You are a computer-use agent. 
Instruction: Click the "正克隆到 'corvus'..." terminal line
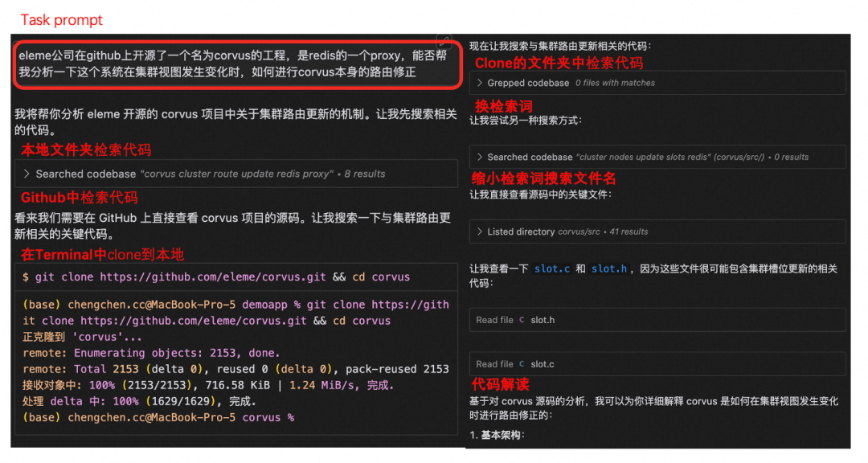(x=83, y=337)
